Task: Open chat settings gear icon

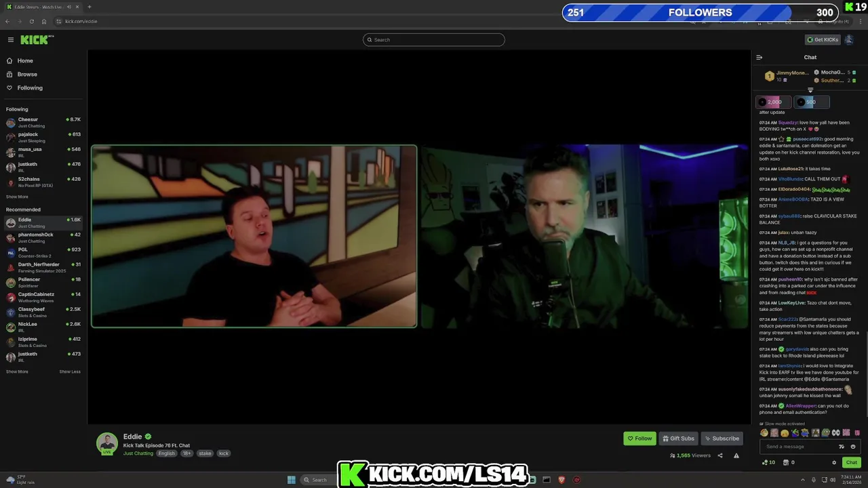Action: click(834, 462)
